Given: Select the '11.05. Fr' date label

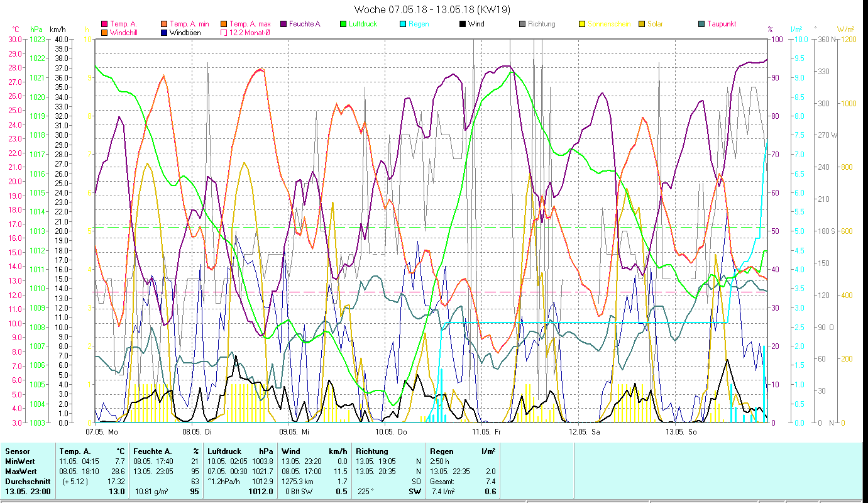Looking at the screenshot, I should (486, 432).
